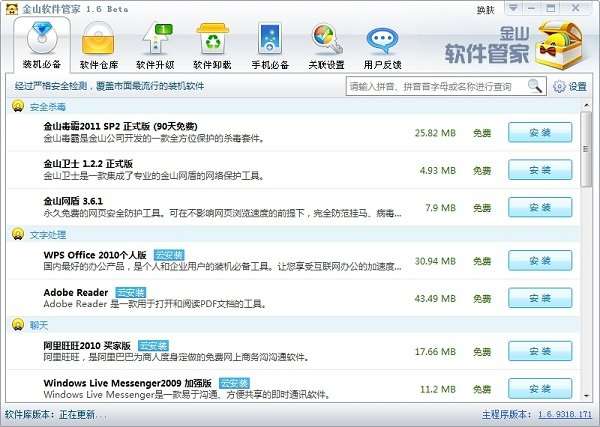Open the 用户反馈 chat bubble icon
600x427 pixels.
click(382, 41)
